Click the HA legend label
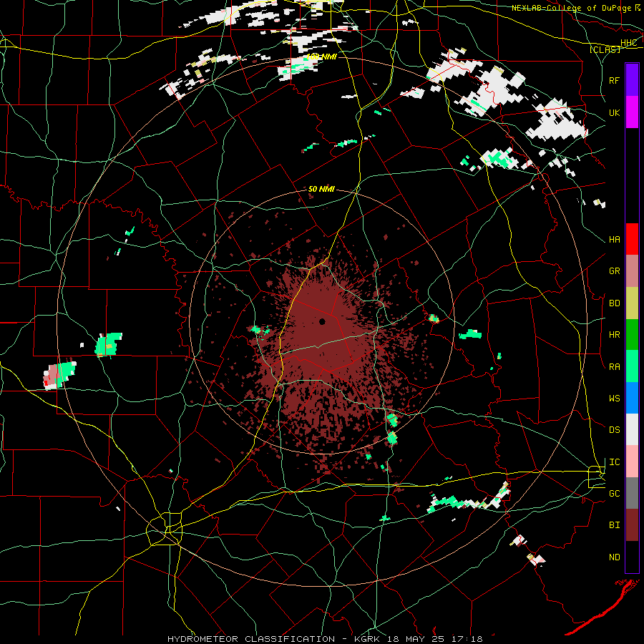The height and width of the screenshot is (644, 644). click(x=615, y=240)
